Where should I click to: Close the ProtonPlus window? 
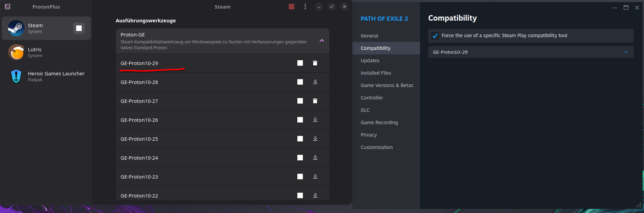[x=345, y=7]
